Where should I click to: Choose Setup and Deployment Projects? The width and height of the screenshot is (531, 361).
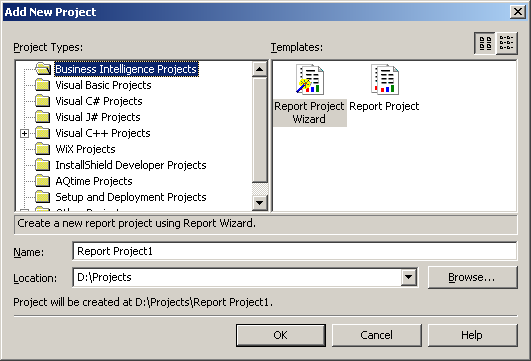[x=131, y=197]
